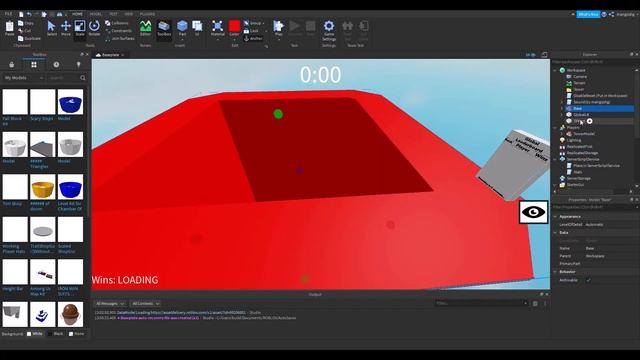The width and height of the screenshot is (640, 360).
Task: Open the UI insert tool
Action: click(197, 29)
